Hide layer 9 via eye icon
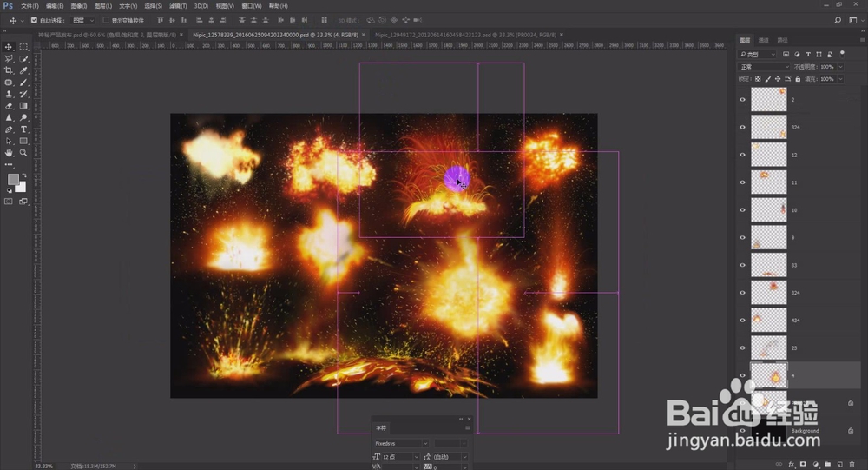868x470 pixels. [x=742, y=237]
